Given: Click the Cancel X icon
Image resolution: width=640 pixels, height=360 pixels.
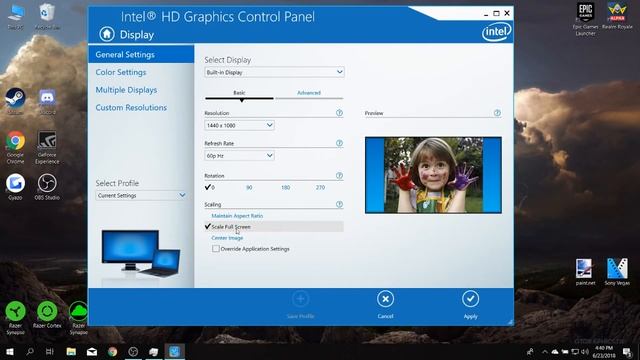Looking at the screenshot, I should [x=385, y=299].
